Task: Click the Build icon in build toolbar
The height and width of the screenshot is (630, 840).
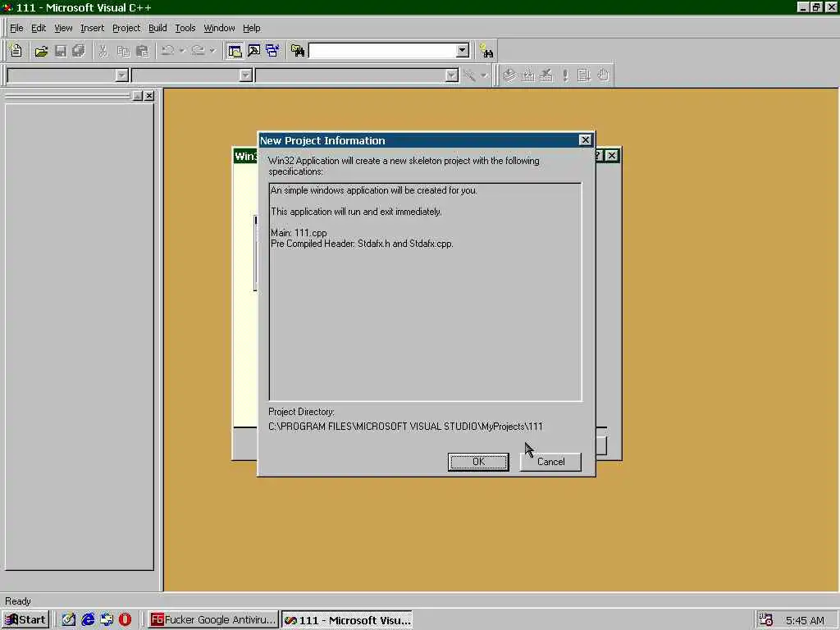Action: [x=527, y=75]
